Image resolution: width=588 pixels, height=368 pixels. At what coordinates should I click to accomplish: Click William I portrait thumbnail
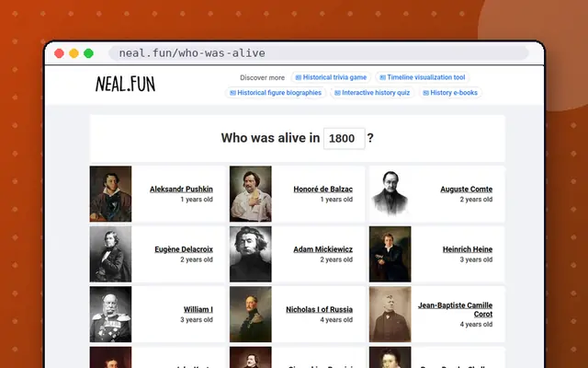[x=110, y=315]
